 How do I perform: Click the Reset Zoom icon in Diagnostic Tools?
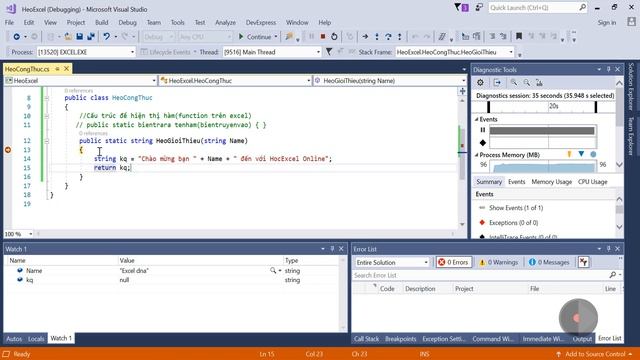[x=539, y=83]
